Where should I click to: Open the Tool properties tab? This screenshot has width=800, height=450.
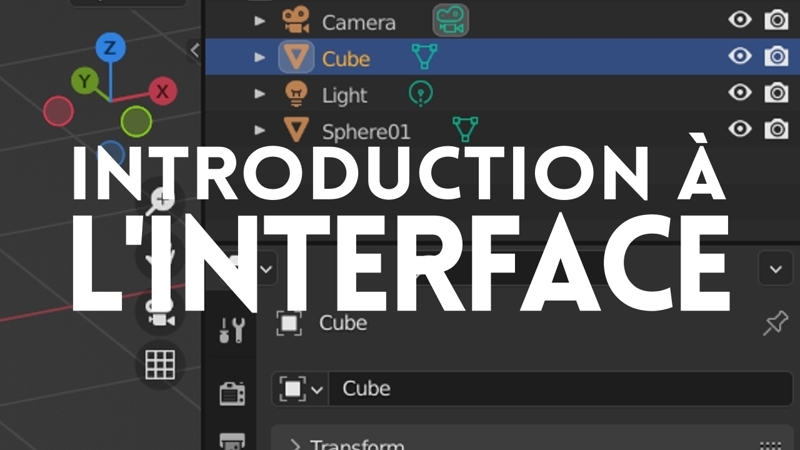pyautogui.click(x=232, y=329)
